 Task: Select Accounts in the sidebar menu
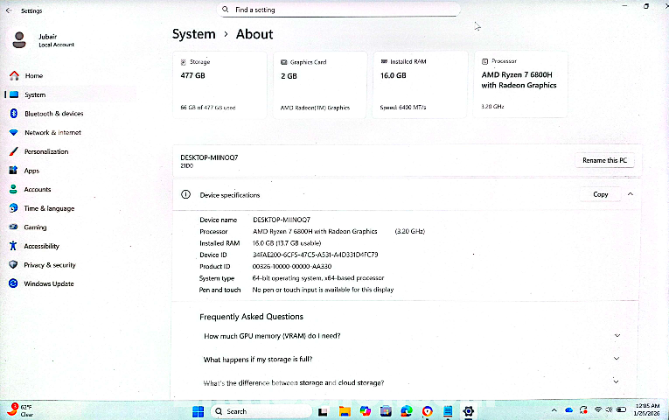pyautogui.click(x=37, y=189)
